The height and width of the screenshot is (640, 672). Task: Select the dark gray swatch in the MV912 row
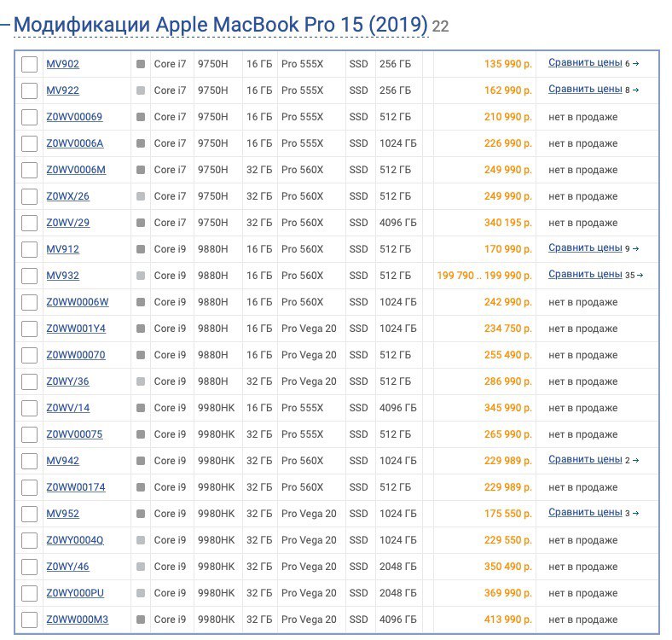[x=141, y=250]
